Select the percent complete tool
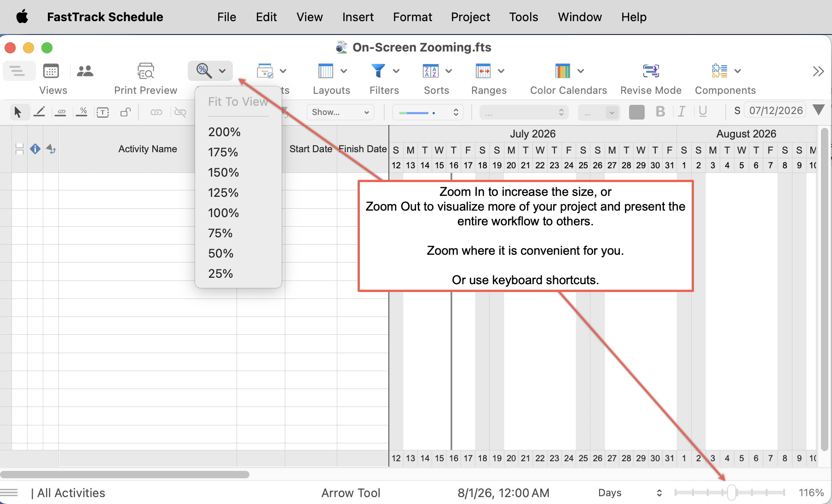This screenshot has height=504, width=832. pyautogui.click(x=82, y=112)
